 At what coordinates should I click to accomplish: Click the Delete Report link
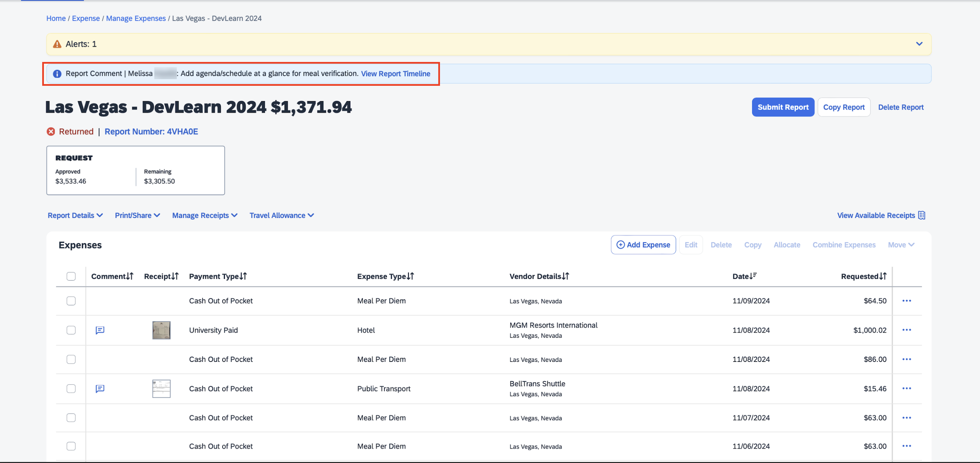click(900, 107)
